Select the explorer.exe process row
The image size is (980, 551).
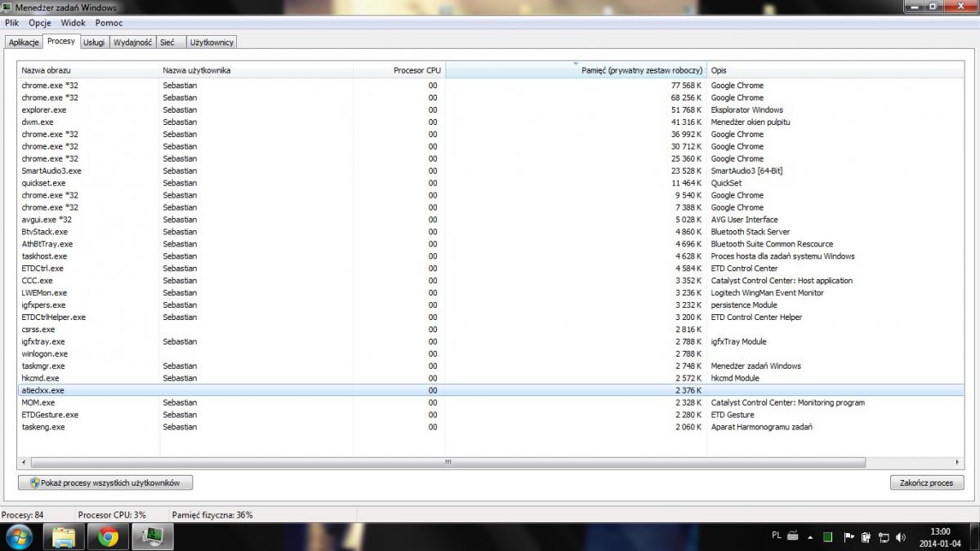(x=490, y=109)
